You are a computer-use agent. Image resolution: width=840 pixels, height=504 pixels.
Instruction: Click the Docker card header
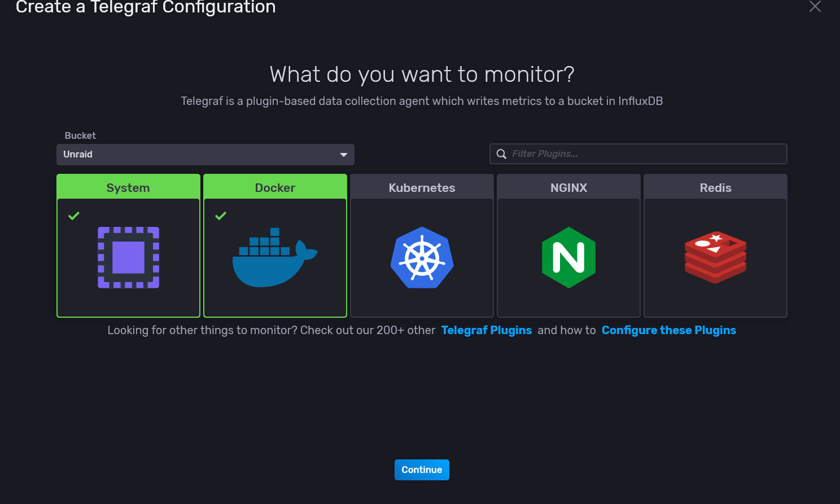pos(275,187)
